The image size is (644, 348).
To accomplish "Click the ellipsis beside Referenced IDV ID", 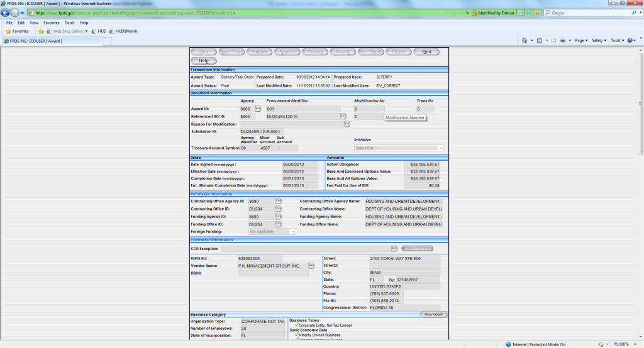I will 343,117.
